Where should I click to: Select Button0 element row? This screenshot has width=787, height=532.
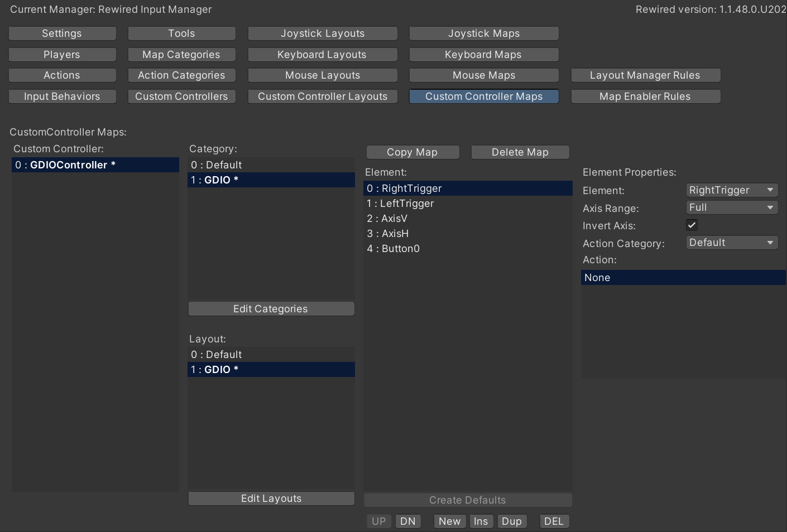468,249
